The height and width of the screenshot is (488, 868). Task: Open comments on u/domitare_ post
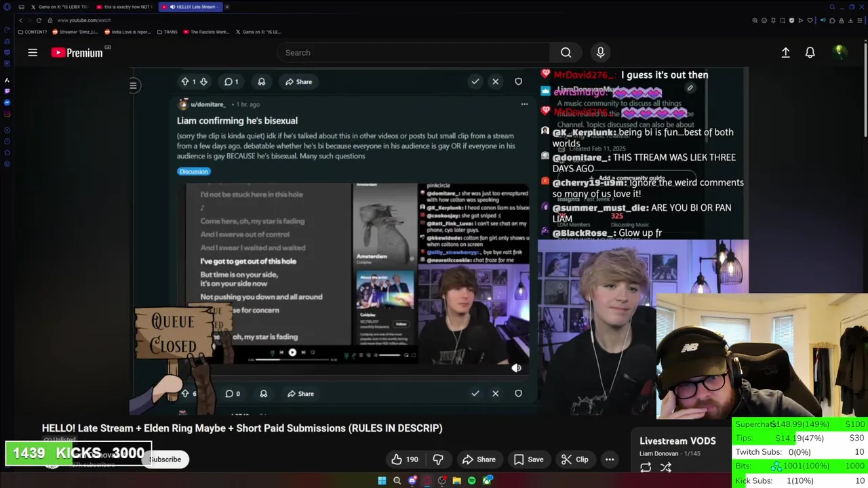point(231,81)
